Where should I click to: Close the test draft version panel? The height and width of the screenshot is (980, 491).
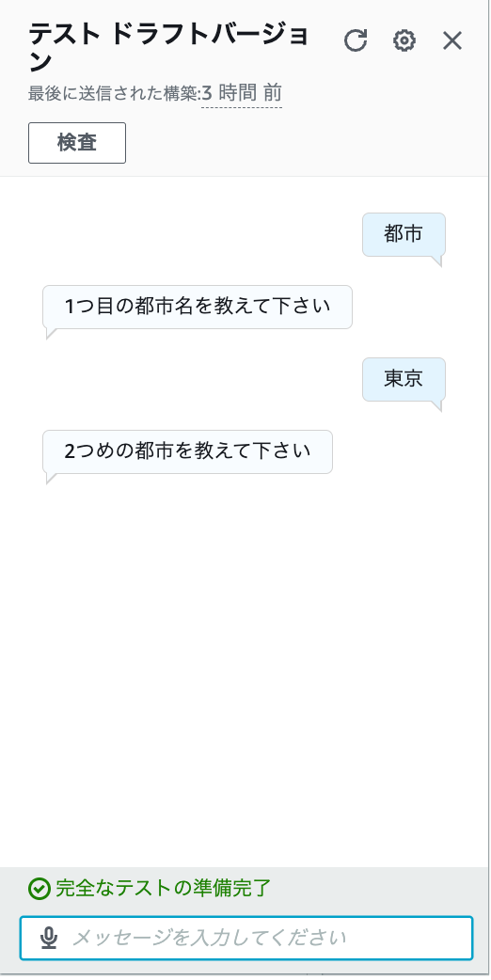pos(451,40)
